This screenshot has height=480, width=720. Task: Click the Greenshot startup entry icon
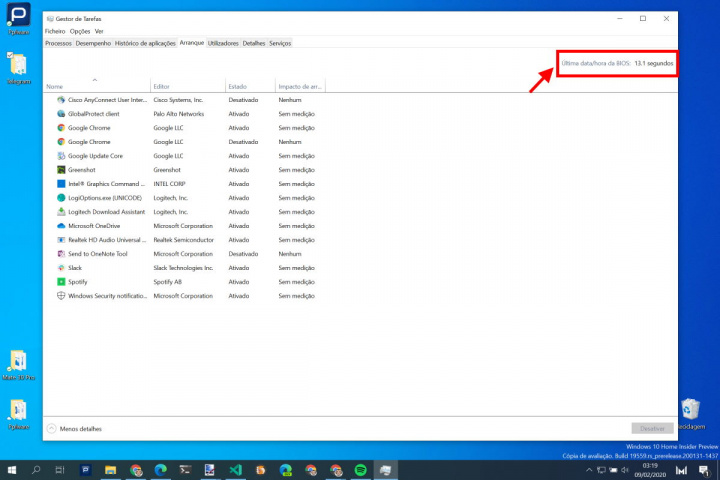coord(61,170)
